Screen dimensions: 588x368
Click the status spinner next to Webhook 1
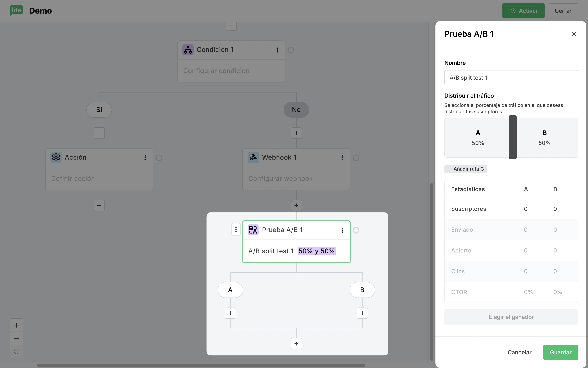(x=356, y=158)
